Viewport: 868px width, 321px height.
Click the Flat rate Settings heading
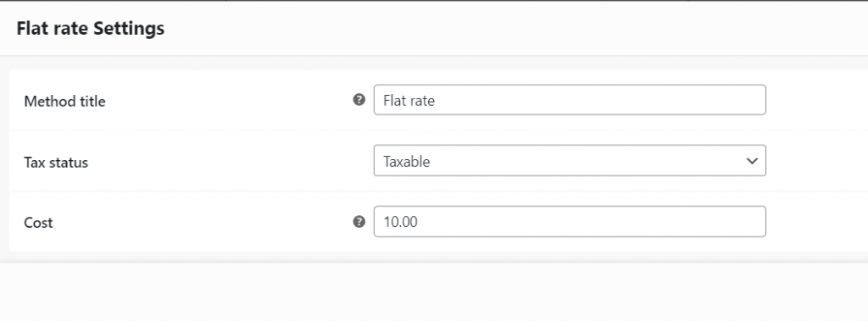pos(90,28)
